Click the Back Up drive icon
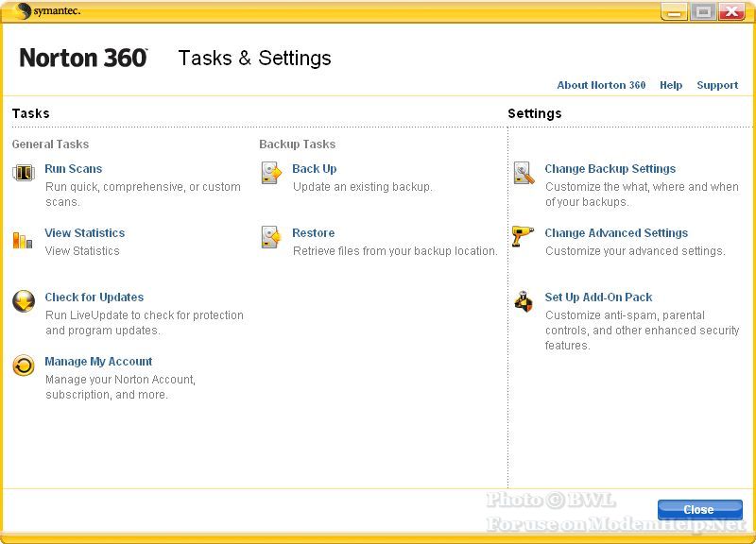 [271, 173]
